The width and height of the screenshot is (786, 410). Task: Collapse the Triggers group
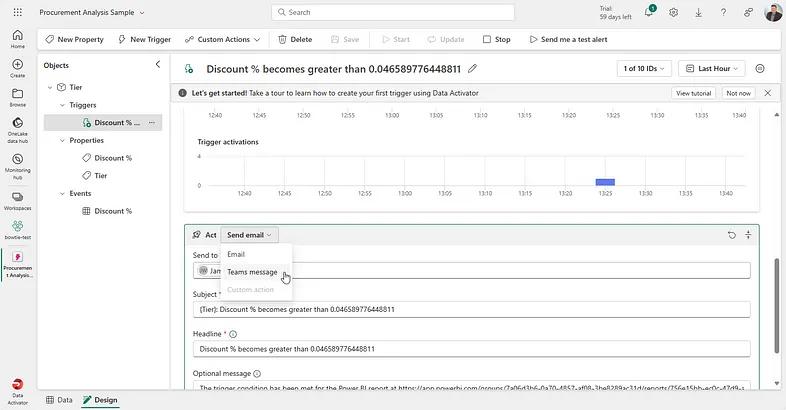(x=62, y=105)
